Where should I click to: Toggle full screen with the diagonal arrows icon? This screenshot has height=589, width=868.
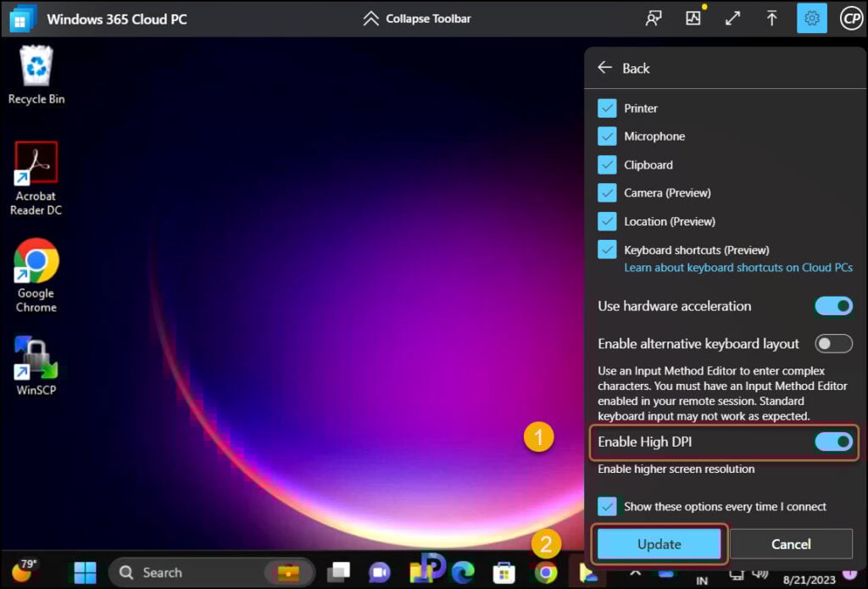[733, 19]
